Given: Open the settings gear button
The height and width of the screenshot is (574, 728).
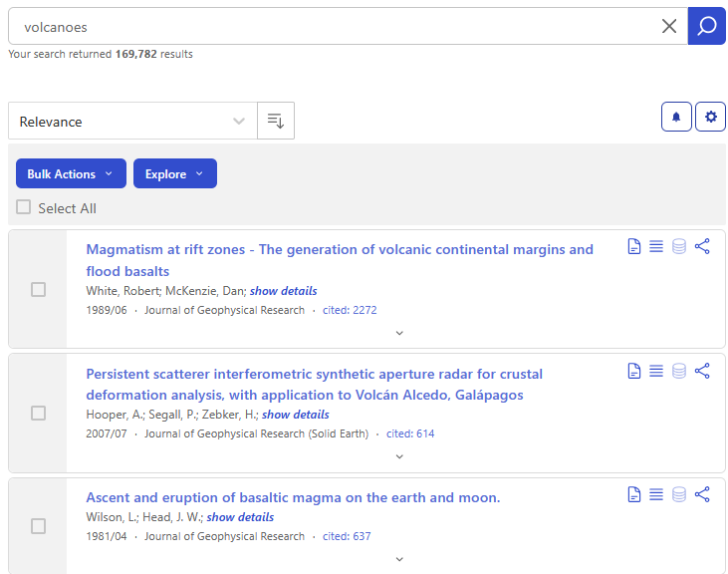Looking at the screenshot, I should point(710,117).
